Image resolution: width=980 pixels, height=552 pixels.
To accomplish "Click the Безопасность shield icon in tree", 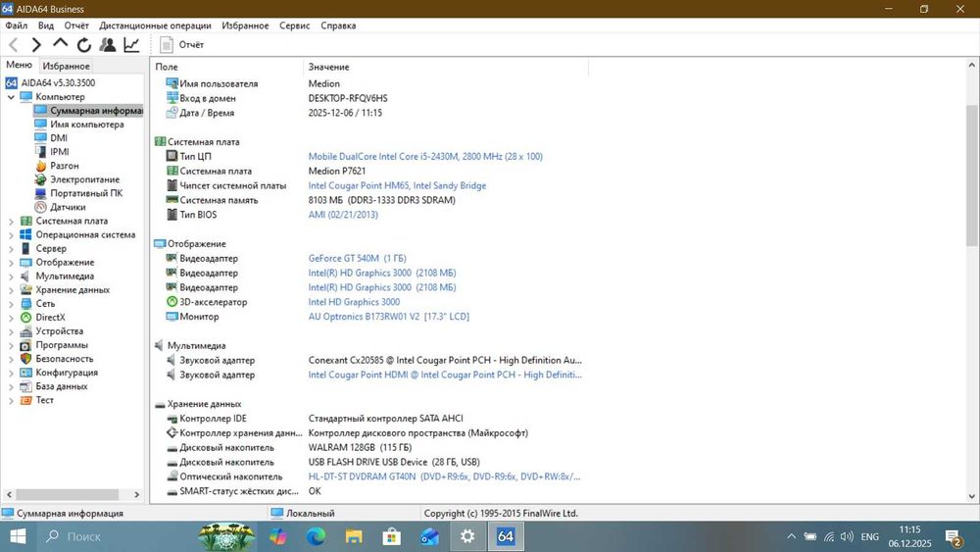I will coord(25,358).
